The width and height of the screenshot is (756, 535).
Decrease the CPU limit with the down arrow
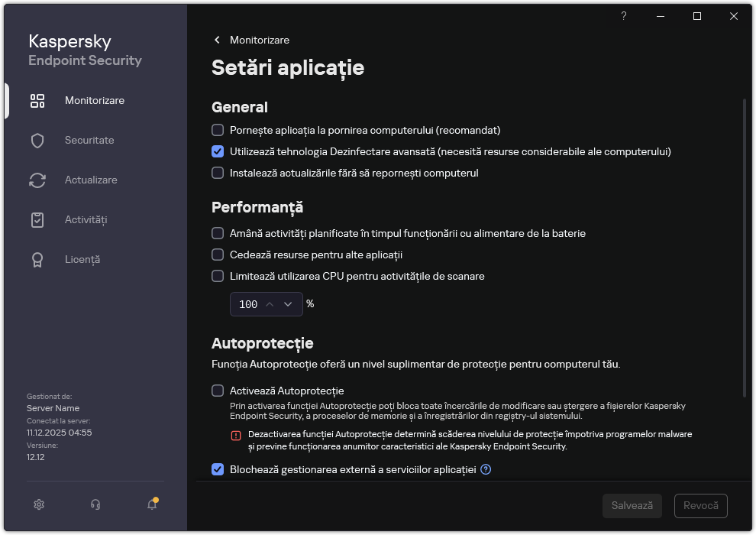288,304
